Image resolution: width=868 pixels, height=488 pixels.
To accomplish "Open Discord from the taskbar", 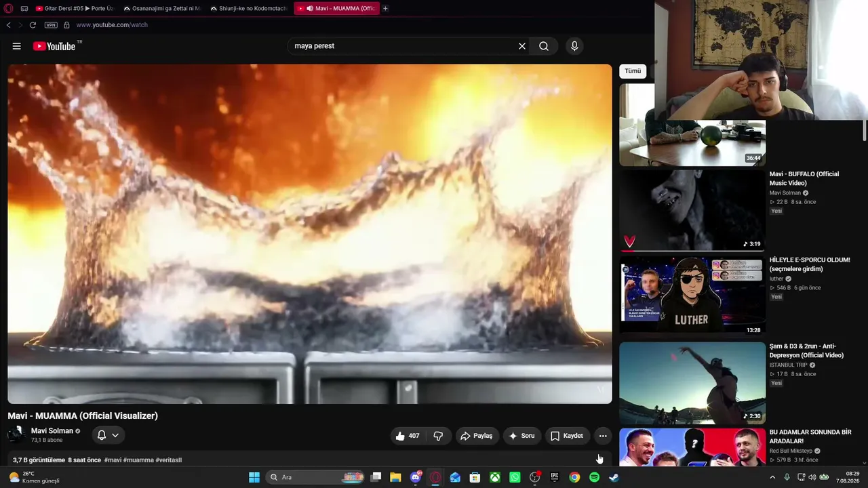I will pyautogui.click(x=416, y=477).
